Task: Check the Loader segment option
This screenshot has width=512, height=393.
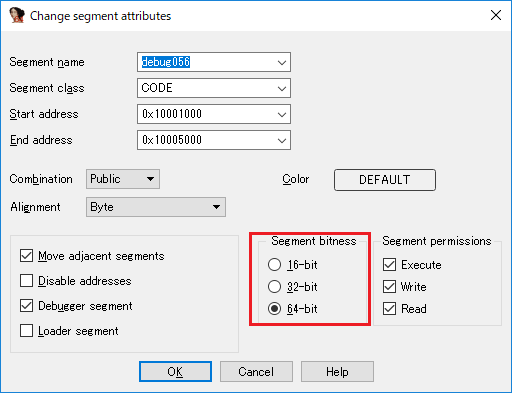Action: [26, 331]
